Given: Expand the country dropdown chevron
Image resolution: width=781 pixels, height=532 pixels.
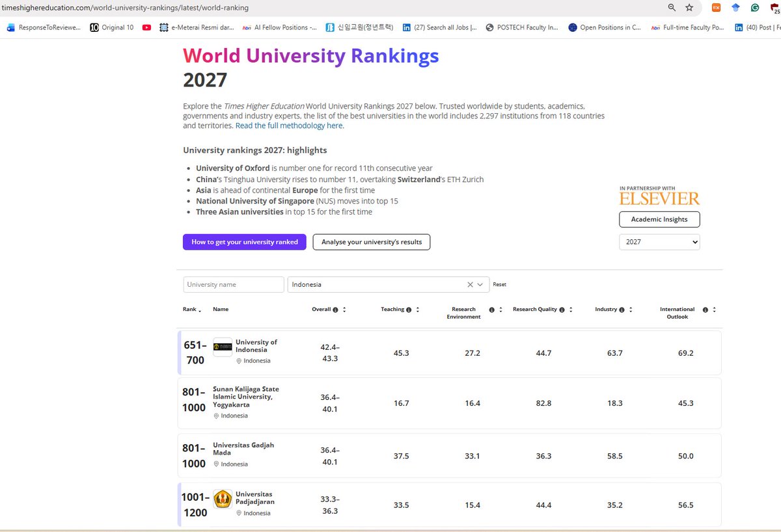Looking at the screenshot, I should (481, 285).
